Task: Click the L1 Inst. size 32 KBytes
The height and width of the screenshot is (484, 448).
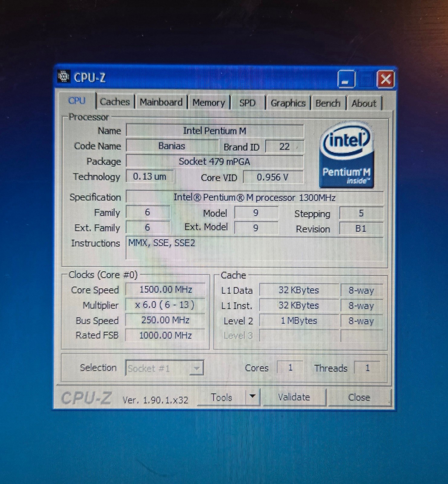Action: coord(299,306)
